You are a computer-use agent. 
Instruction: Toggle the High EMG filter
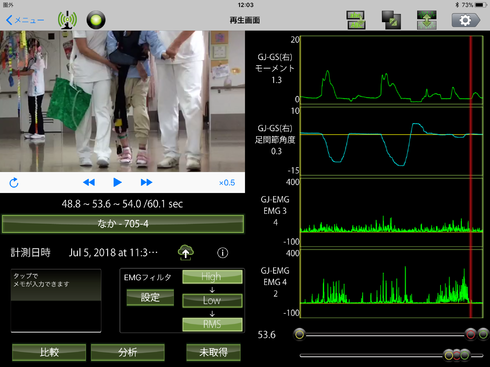point(212,277)
